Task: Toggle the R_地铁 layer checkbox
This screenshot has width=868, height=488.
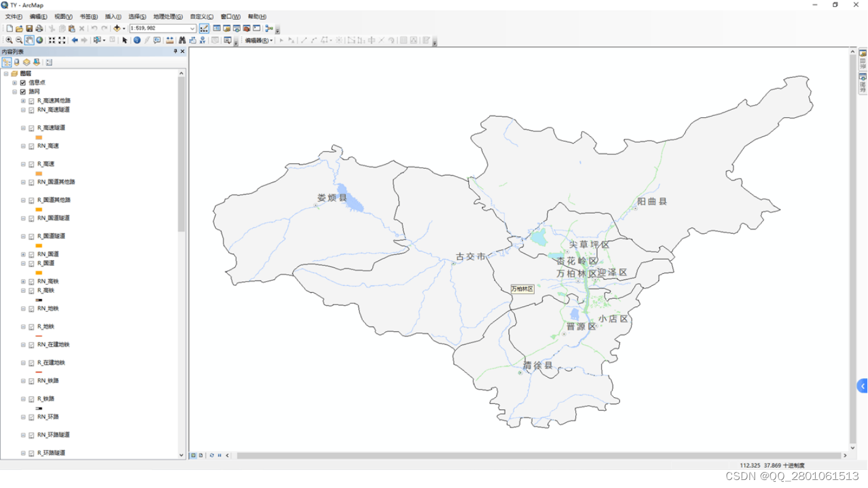Action: point(32,327)
